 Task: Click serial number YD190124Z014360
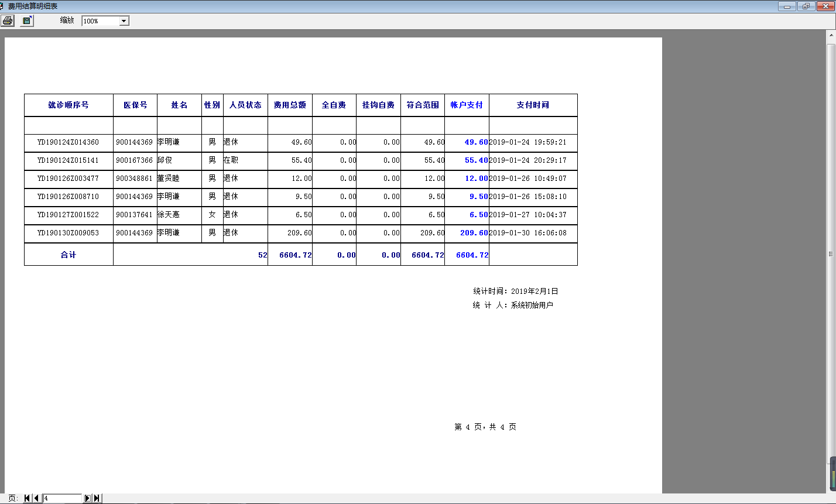(x=68, y=142)
